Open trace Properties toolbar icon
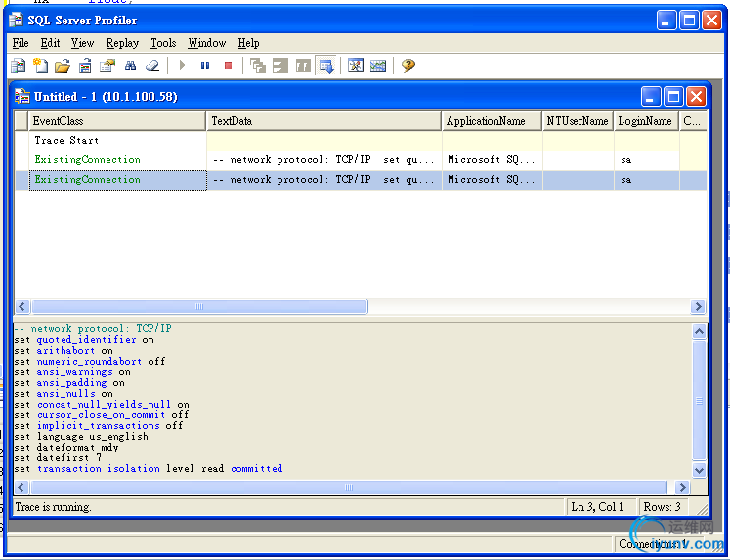Image resolution: width=730 pixels, height=560 pixels. pos(107,65)
